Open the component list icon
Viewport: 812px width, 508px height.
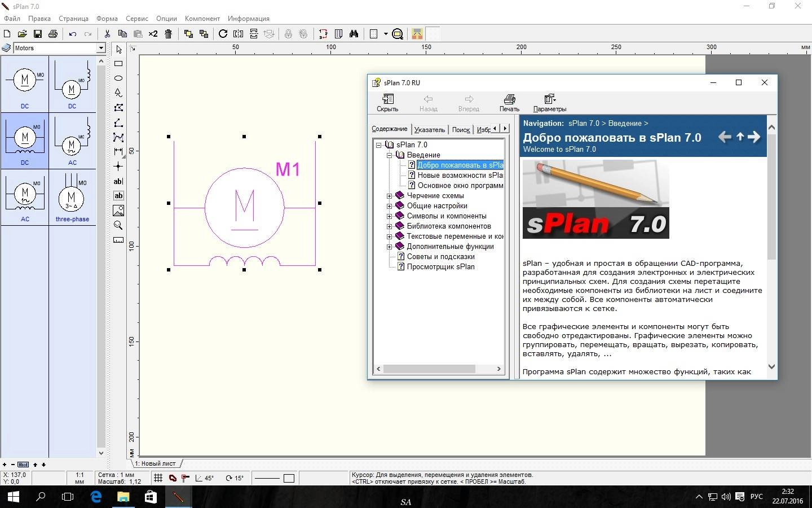[x=338, y=34]
